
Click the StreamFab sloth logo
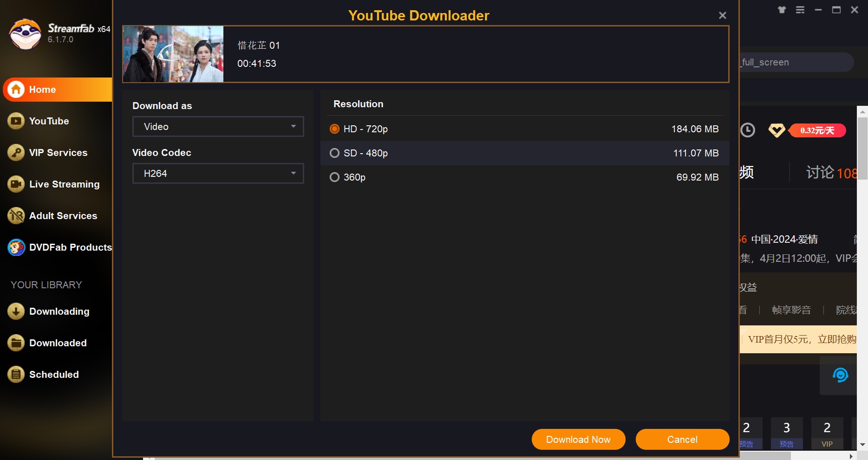coord(26,34)
